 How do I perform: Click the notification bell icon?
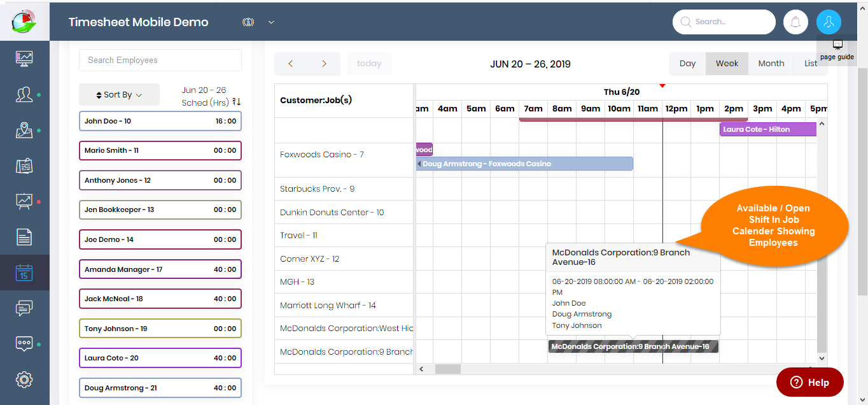click(x=795, y=22)
